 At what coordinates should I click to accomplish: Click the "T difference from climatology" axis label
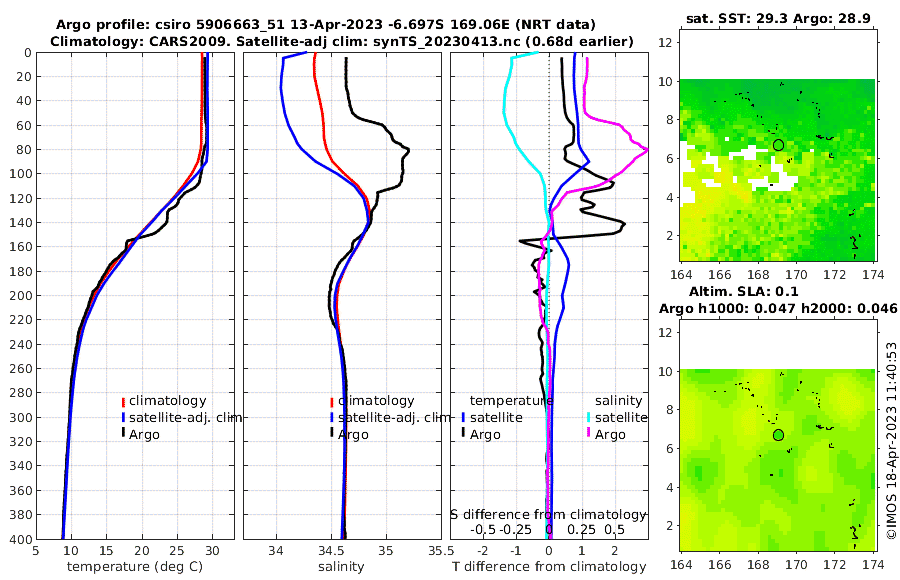[x=549, y=566]
